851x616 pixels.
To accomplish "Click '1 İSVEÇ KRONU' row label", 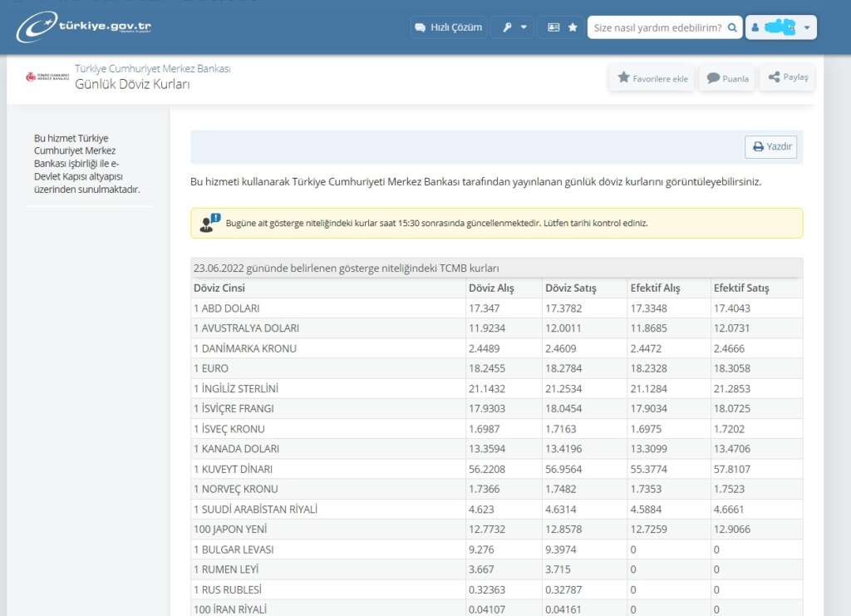I will click(229, 429).
